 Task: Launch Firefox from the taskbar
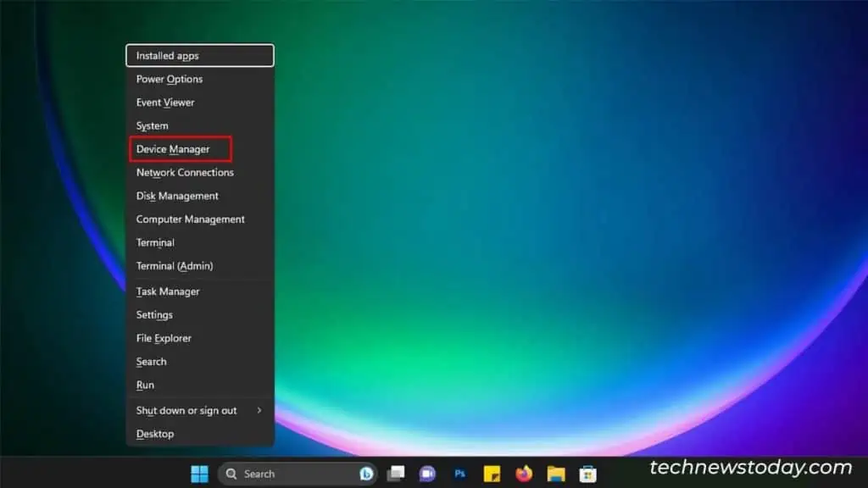[524, 474]
